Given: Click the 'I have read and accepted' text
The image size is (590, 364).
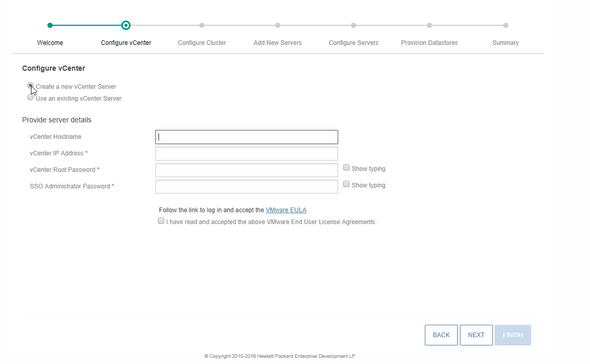Looking at the screenshot, I should tap(272, 222).
